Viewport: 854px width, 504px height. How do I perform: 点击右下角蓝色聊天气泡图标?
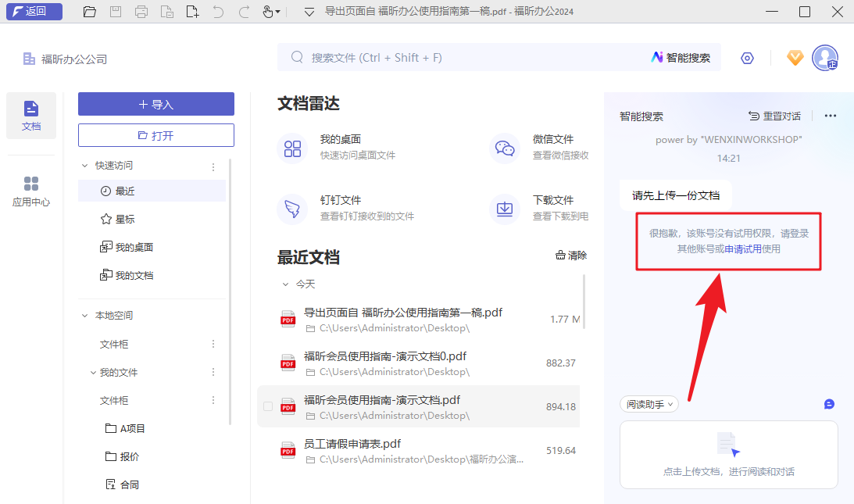click(829, 404)
